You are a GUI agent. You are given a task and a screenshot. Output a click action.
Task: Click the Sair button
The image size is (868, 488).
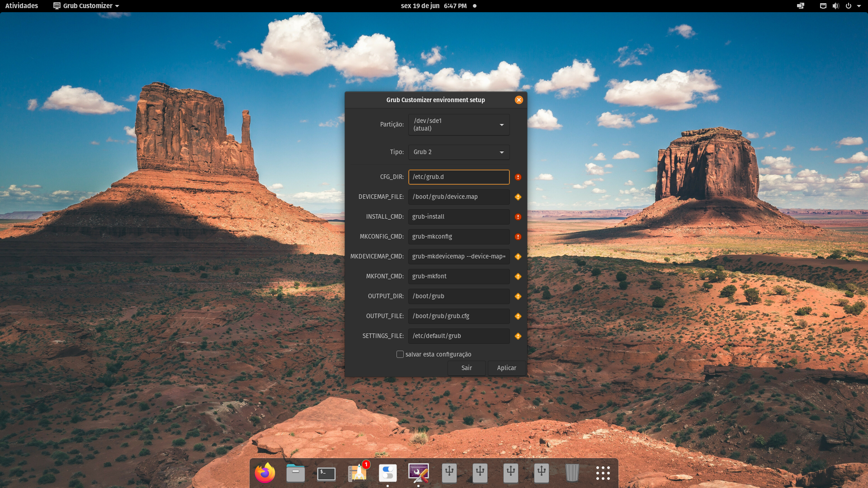467,368
